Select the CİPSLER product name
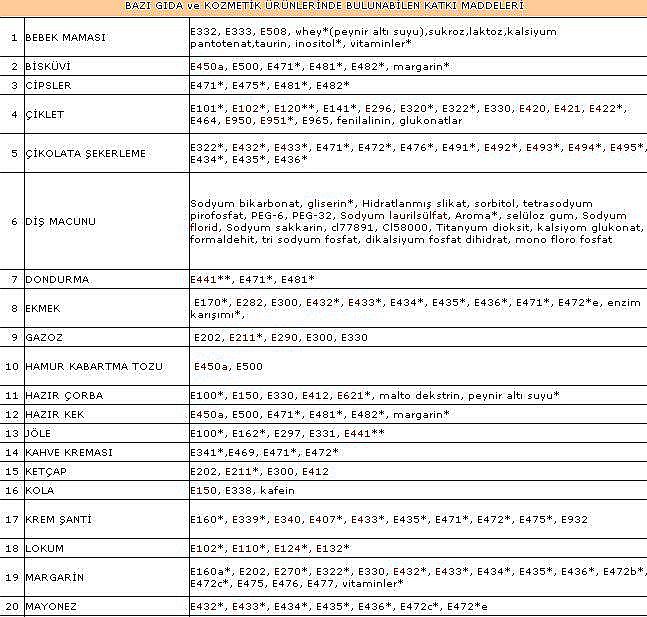Viewport: 647px width, 617px height. (48, 85)
